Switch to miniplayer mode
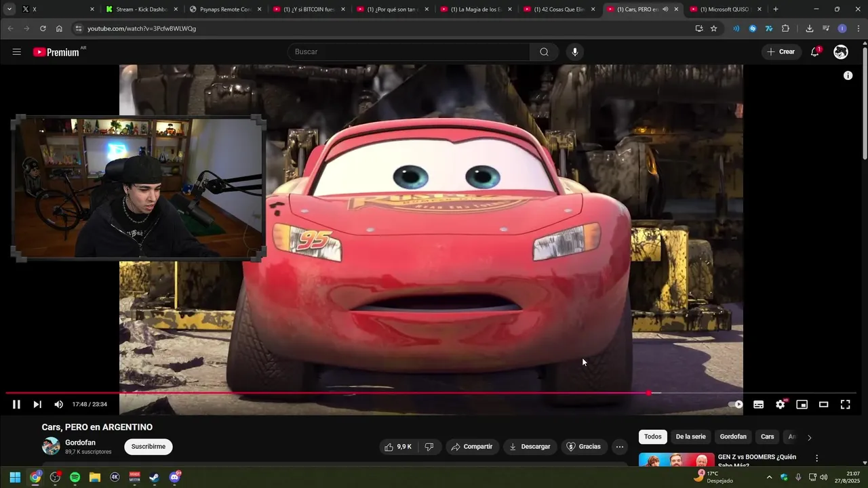 click(802, 405)
